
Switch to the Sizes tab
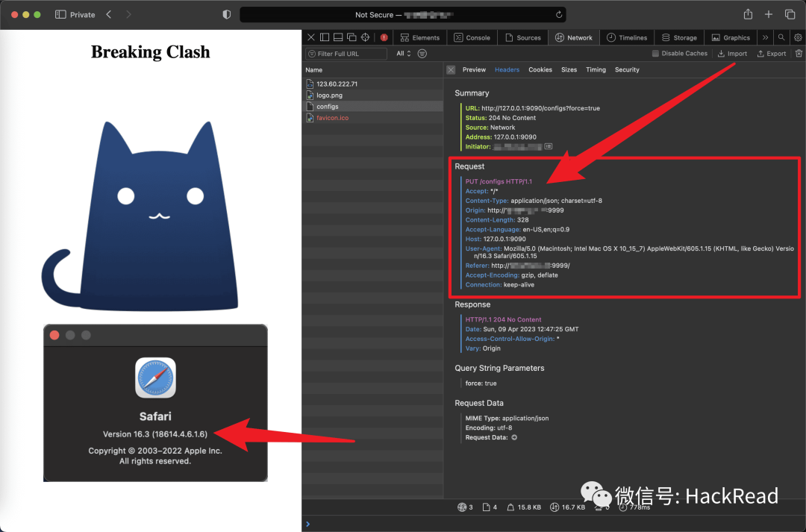coord(569,70)
